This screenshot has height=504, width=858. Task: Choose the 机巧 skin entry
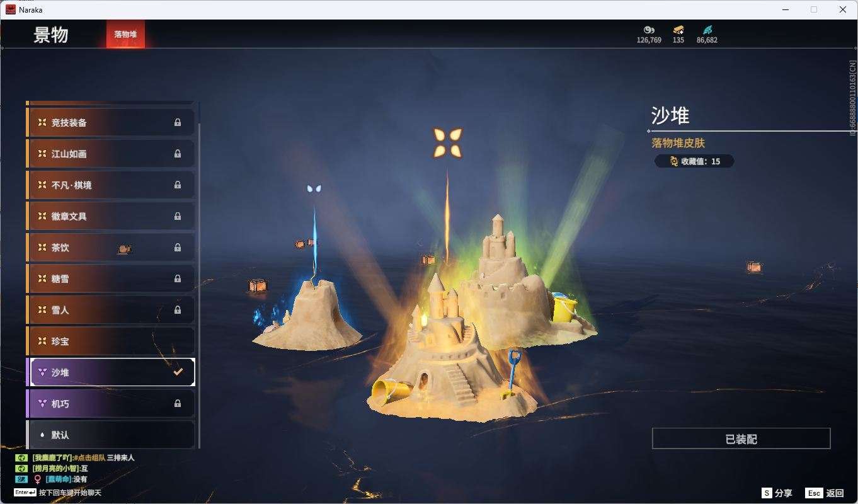(110, 404)
